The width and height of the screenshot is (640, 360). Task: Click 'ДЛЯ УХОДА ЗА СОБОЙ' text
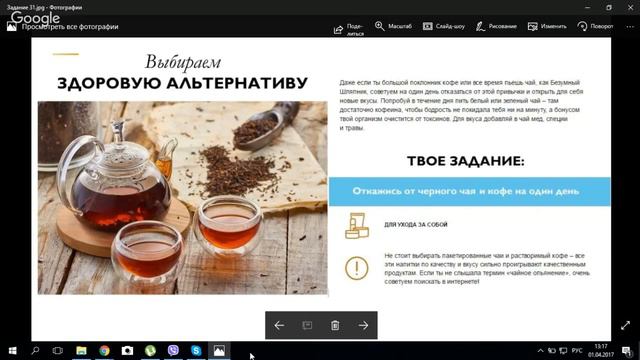point(416,224)
